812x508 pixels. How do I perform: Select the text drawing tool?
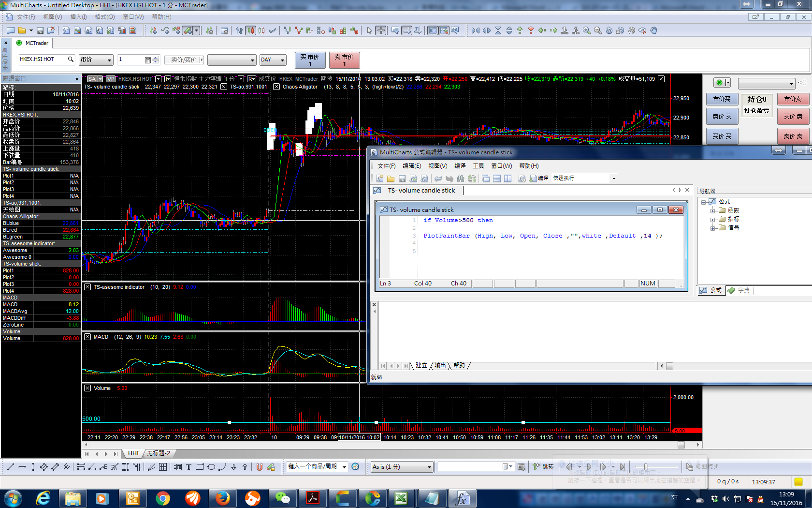click(x=188, y=467)
